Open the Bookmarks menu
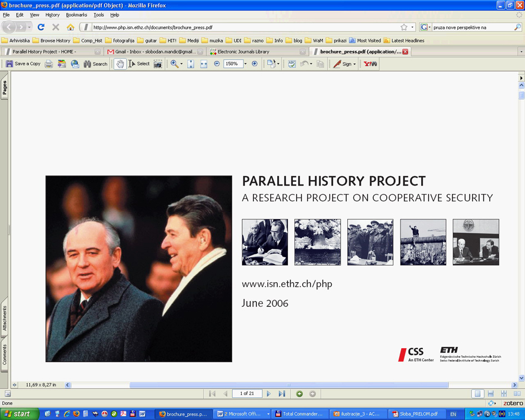Viewport: 525px width, 420px height. click(76, 15)
